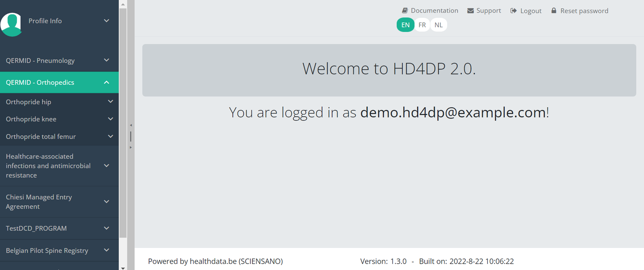Click the sidebar splitter drag handle

tap(131, 136)
